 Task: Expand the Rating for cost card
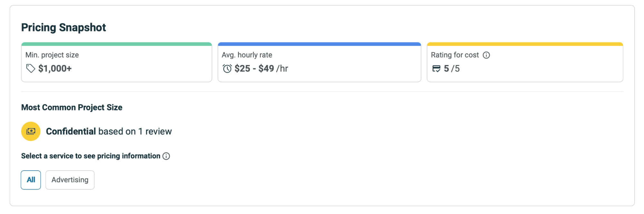click(524, 62)
